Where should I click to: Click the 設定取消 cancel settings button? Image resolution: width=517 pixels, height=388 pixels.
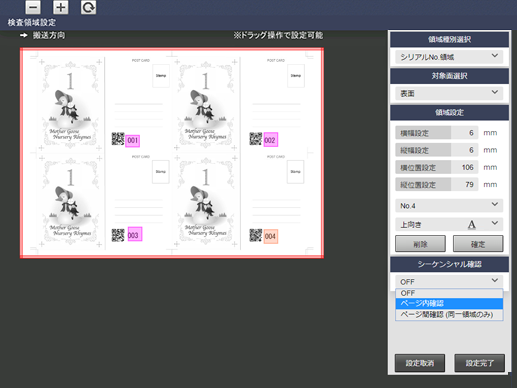420,363
